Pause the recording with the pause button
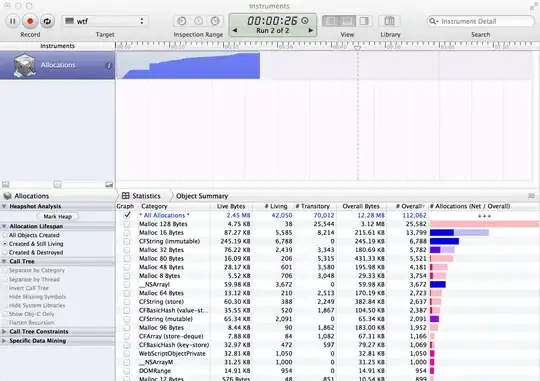This screenshot has width=540, height=381. pos(12,21)
